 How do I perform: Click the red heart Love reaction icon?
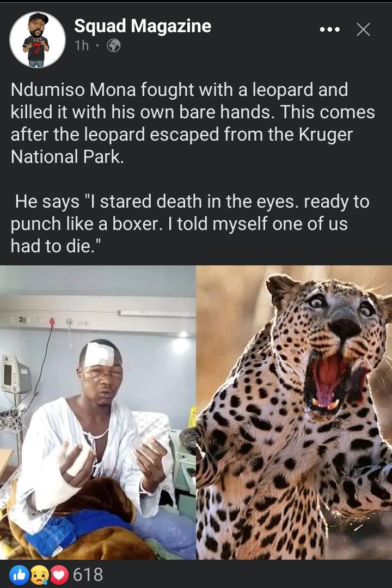(x=59, y=574)
